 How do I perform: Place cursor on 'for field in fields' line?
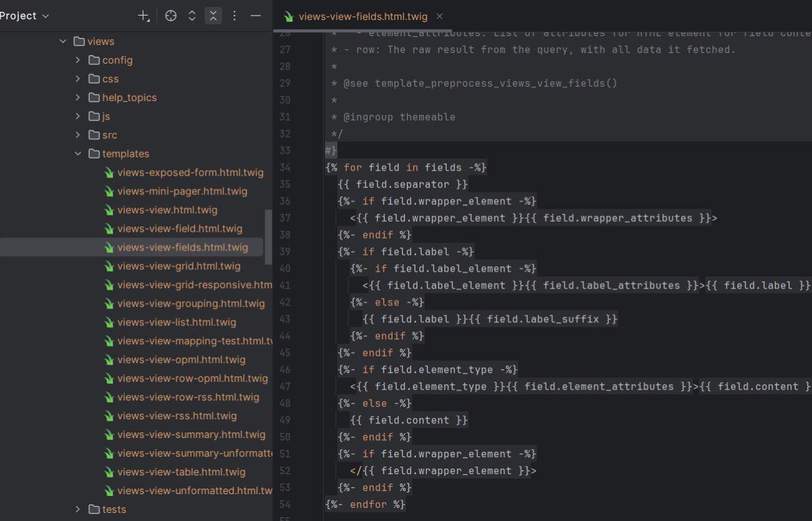pyautogui.click(x=406, y=167)
